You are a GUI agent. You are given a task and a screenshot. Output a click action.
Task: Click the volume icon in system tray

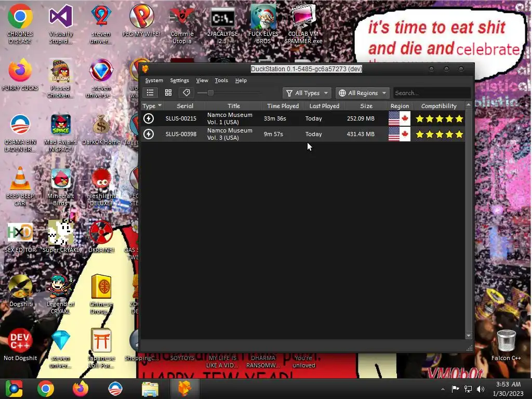pos(481,389)
